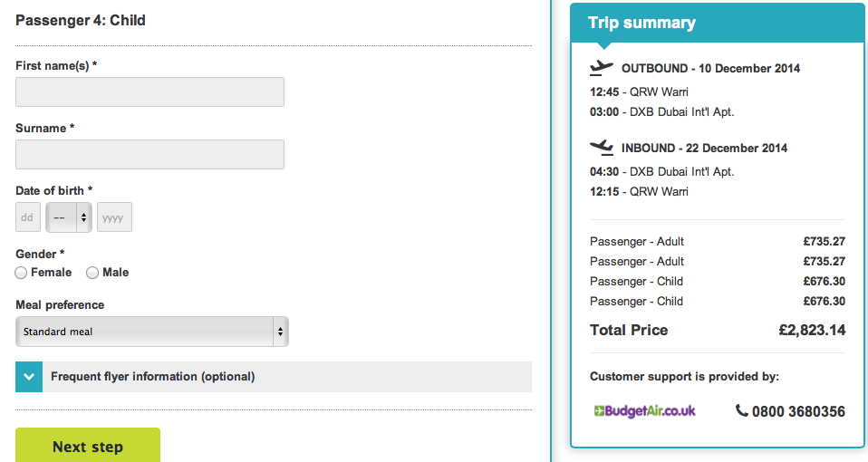868x462 pixels.
Task: Click the First name(s) input field
Action: pyautogui.click(x=150, y=91)
